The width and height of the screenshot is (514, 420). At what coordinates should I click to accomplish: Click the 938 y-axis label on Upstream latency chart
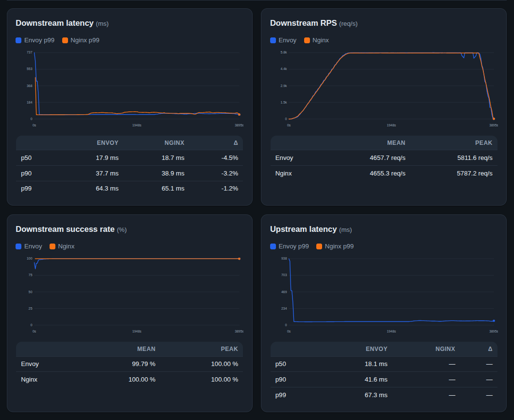click(x=284, y=259)
